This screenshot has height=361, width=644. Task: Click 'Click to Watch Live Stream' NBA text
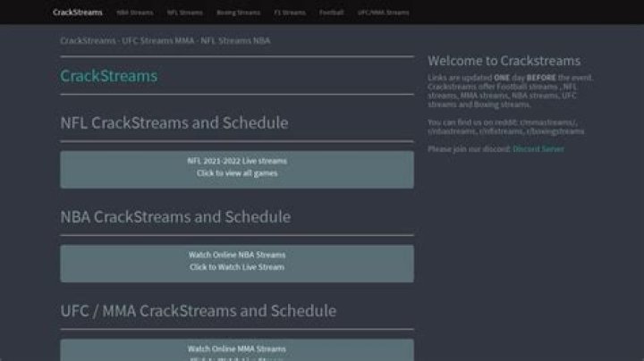click(x=237, y=267)
